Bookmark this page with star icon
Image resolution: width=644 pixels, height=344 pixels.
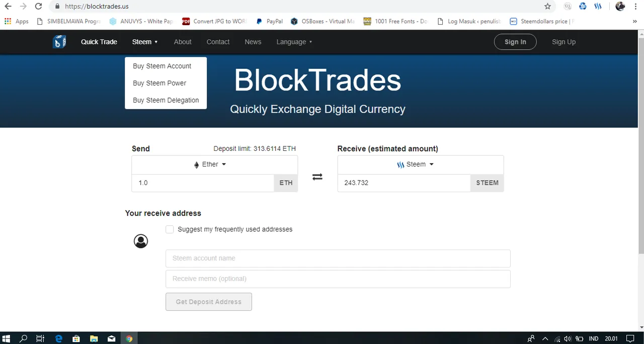[548, 7]
